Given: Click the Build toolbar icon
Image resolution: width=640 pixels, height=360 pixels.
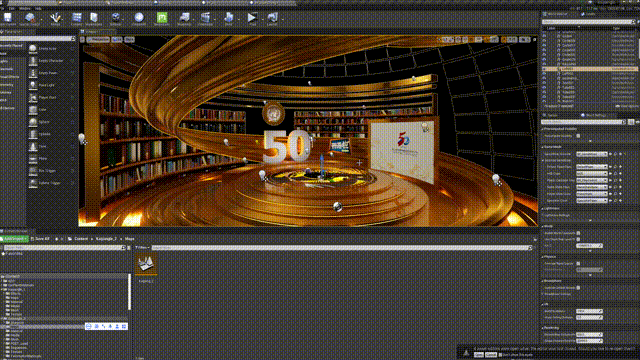Looking at the screenshot, I should click(229, 18).
